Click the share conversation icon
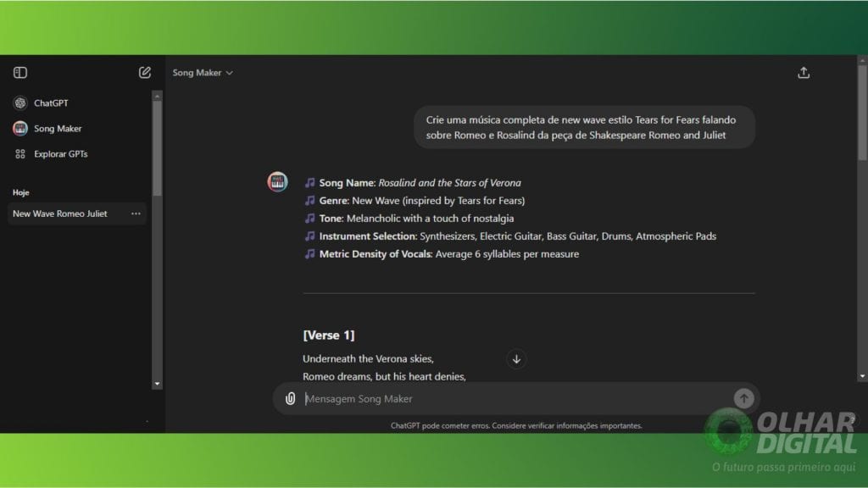Screen dimensions: 868x488 coord(804,73)
